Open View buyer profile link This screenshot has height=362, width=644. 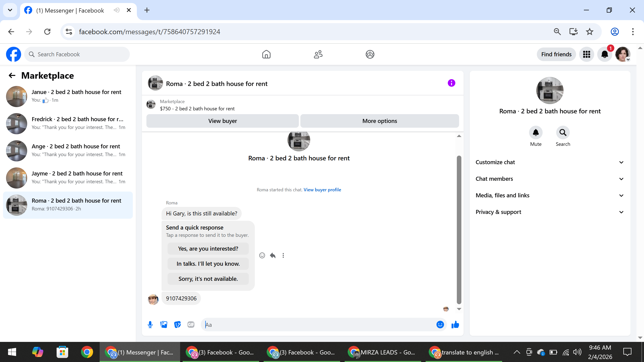(x=322, y=190)
